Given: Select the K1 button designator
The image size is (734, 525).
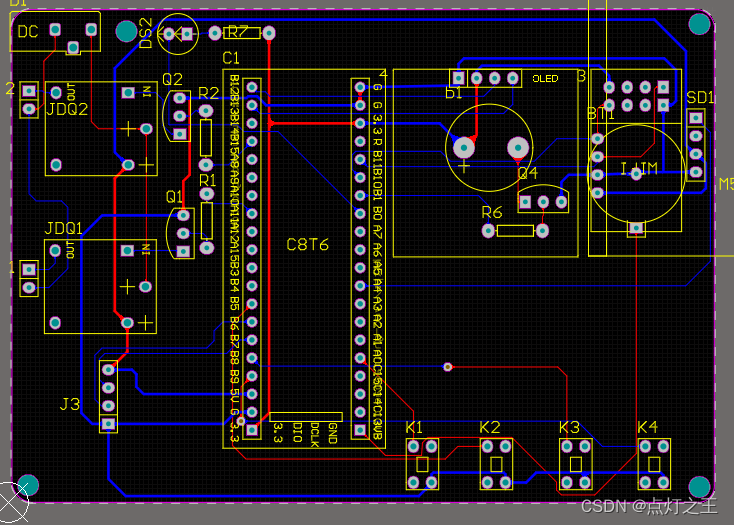Looking at the screenshot, I should (414, 427).
